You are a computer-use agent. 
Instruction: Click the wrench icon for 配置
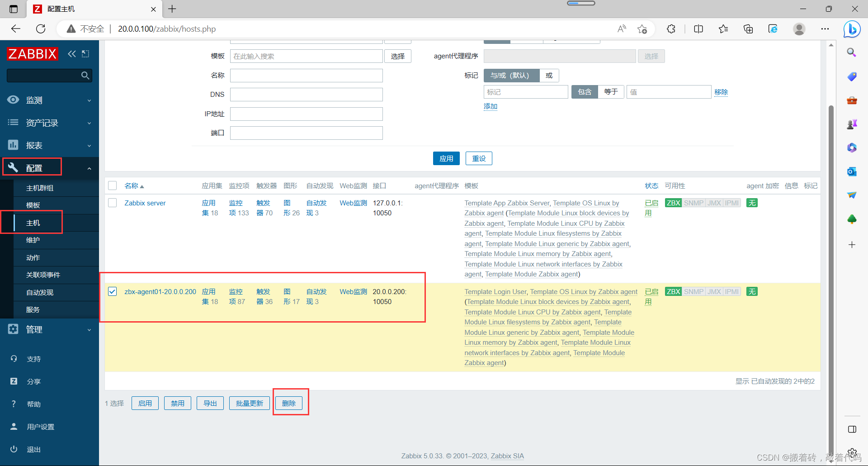click(13, 168)
